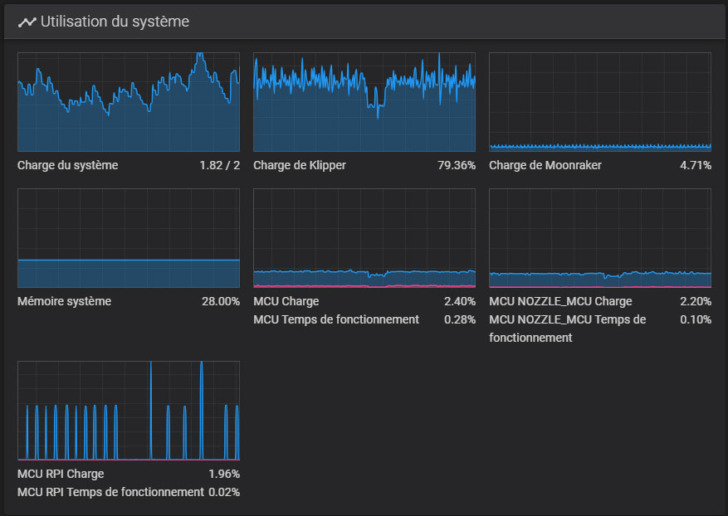The height and width of the screenshot is (516, 728).
Task: Click the "MCU RPI Temps de fonctionnement" label
Action: click(x=110, y=492)
